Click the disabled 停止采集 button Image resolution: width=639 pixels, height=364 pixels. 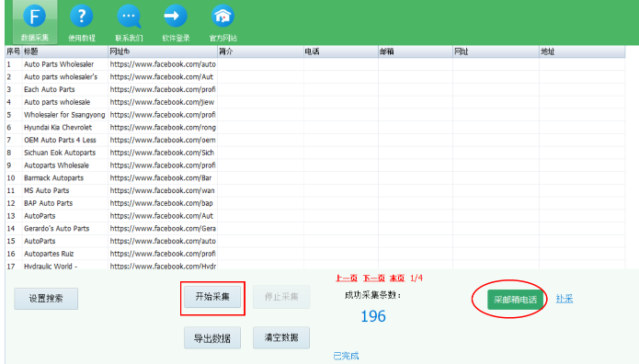point(281,297)
